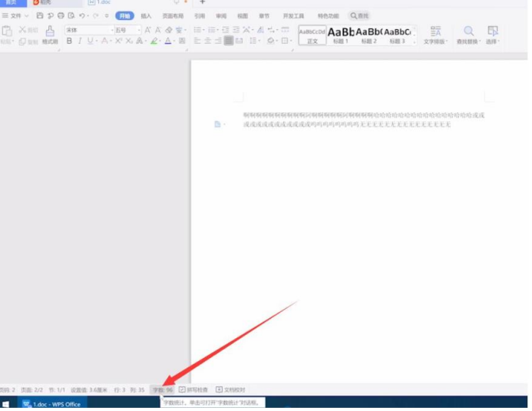The image size is (532, 411).
Task: Open a new tab with the plus button
Action: (x=202, y=2)
